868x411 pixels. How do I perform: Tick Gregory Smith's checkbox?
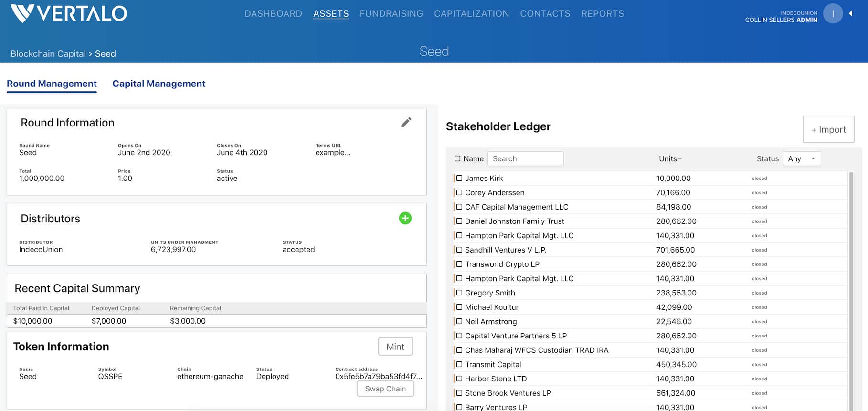click(x=459, y=293)
